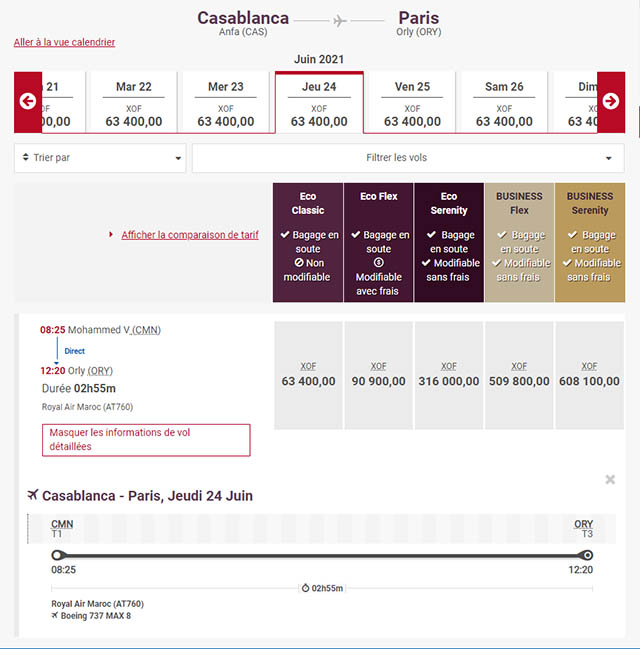Click the left arrow for previous dates

[28, 101]
